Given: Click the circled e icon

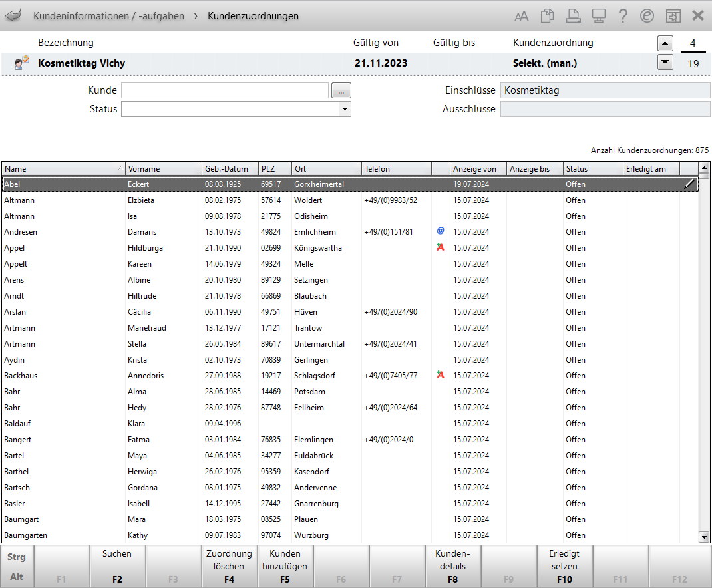Looking at the screenshot, I should [x=647, y=16].
